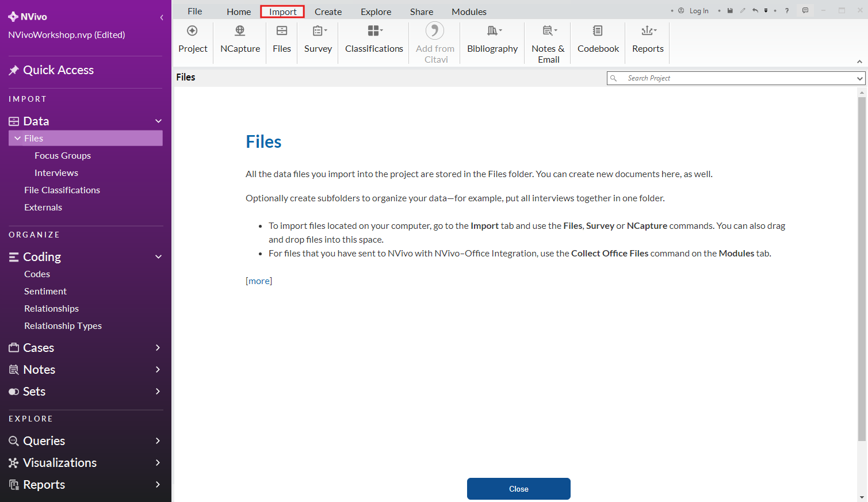The width and height of the screenshot is (868, 502).
Task: Click the Codebook ribbon icon
Action: 598,30
